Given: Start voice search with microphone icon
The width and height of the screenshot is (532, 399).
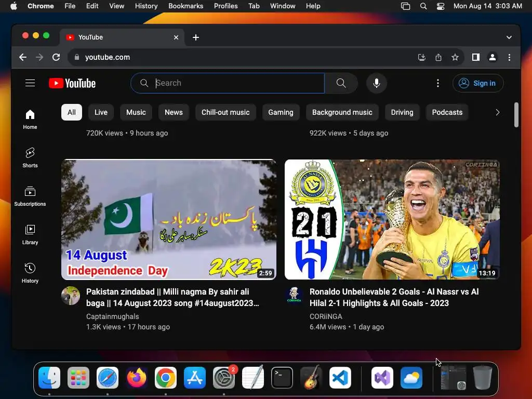Looking at the screenshot, I should tap(376, 83).
